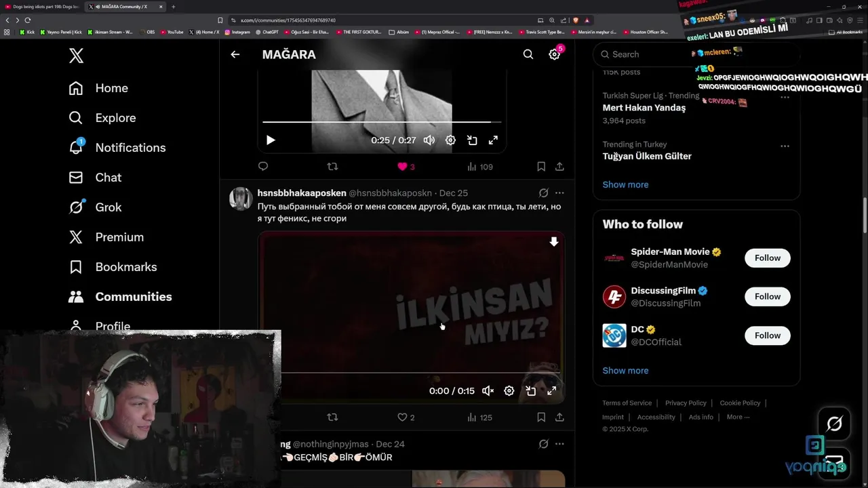This screenshot has width=868, height=488.
Task: Open more options on Dec 25 post
Action: click(x=559, y=193)
